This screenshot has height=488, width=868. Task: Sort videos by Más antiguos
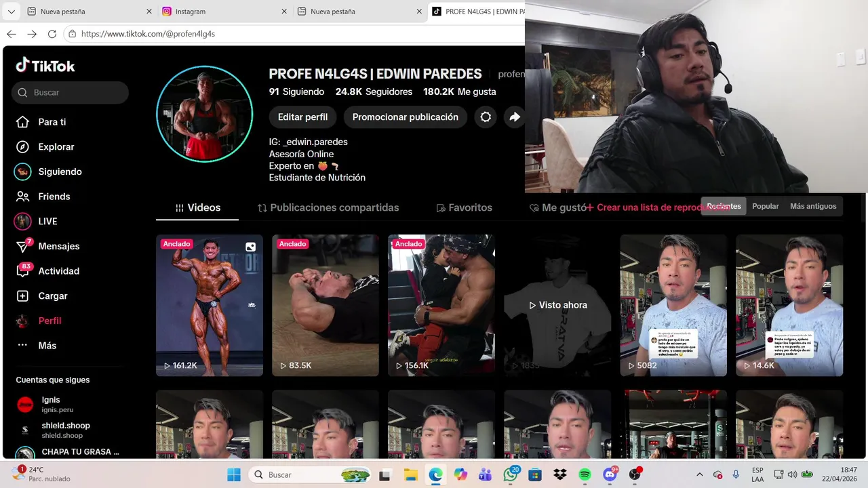click(x=813, y=206)
